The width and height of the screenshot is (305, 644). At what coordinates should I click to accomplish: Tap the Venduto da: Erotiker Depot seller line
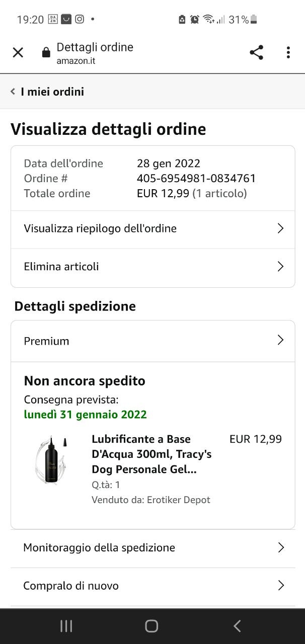(x=151, y=500)
